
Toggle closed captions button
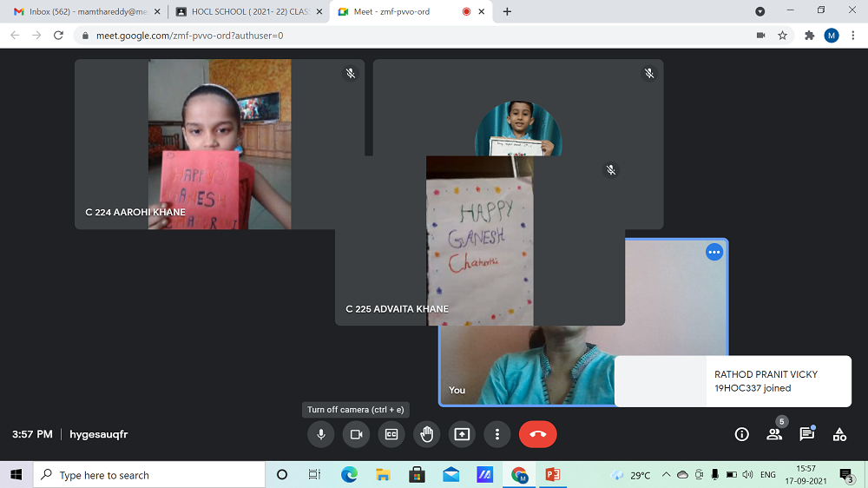click(x=391, y=434)
